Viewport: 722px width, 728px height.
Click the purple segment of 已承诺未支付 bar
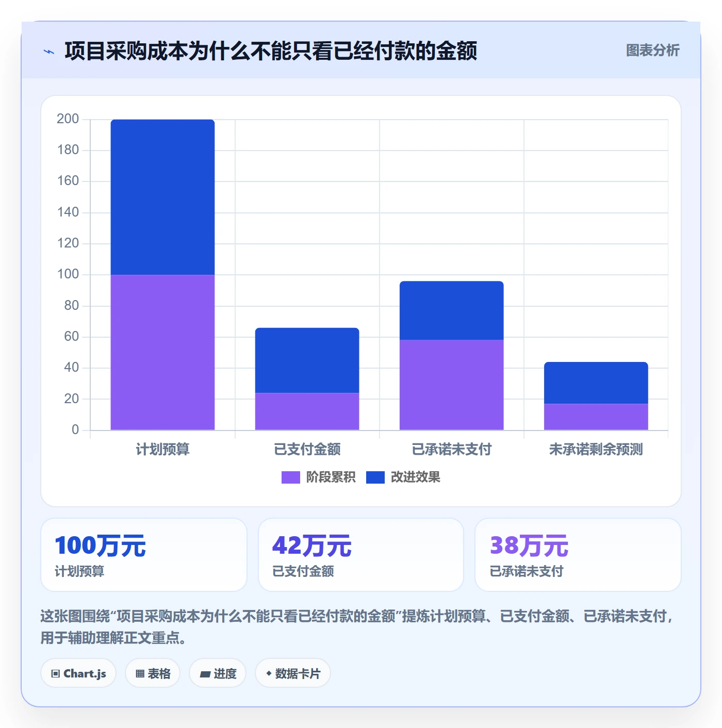[x=451, y=385]
